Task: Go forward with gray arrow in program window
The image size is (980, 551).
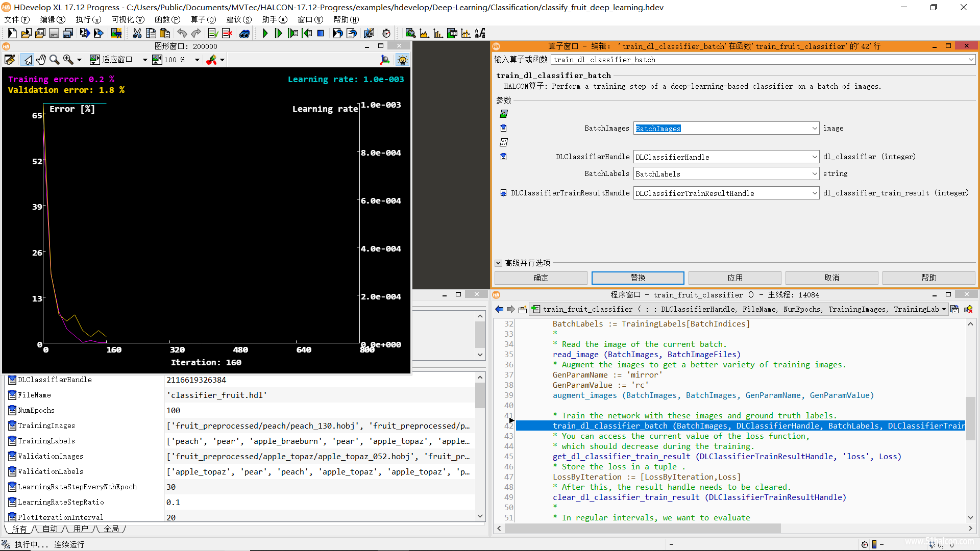Action: (511, 309)
